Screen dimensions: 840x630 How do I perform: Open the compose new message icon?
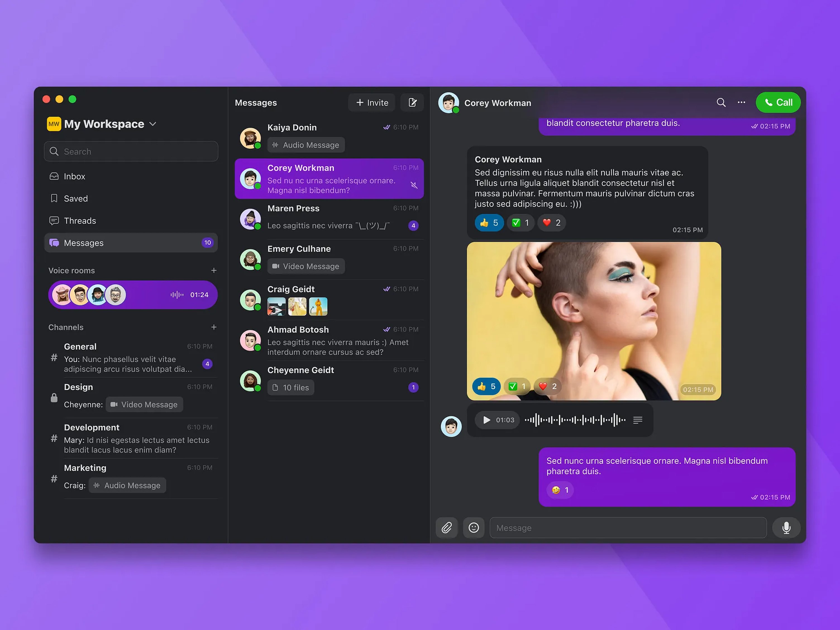click(412, 102)
